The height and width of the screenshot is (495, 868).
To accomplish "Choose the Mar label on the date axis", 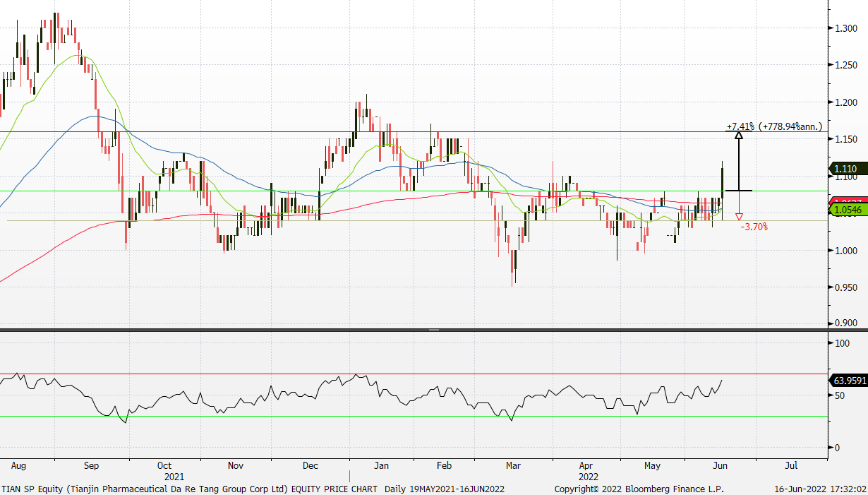I will coord(514,466).
